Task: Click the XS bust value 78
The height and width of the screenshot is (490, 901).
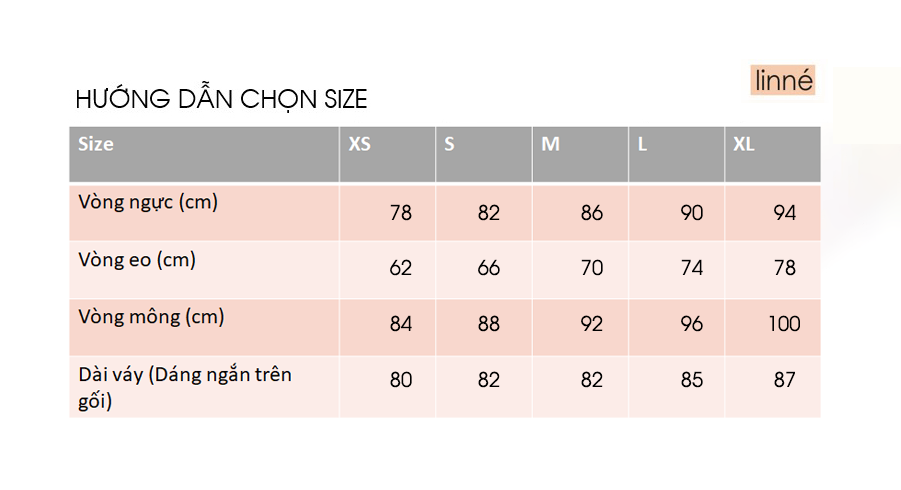Action: (x=401, y=213)
